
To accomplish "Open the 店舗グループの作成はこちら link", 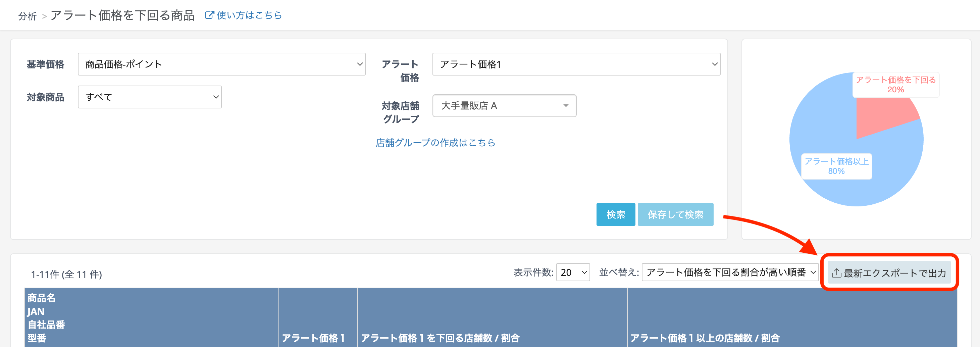I will 435,143.
